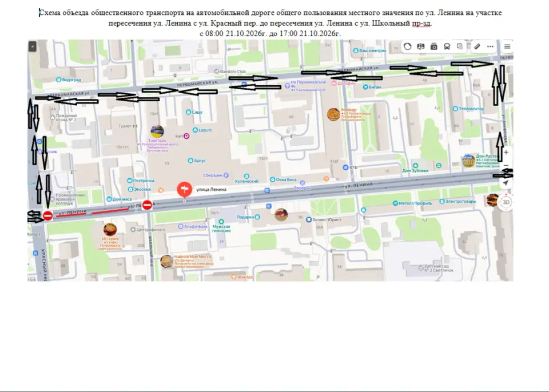Image resolution: width=549 pixels, height=392 pixels.
Task: Toggle the 3D map view
Action: tap(506, 202)
